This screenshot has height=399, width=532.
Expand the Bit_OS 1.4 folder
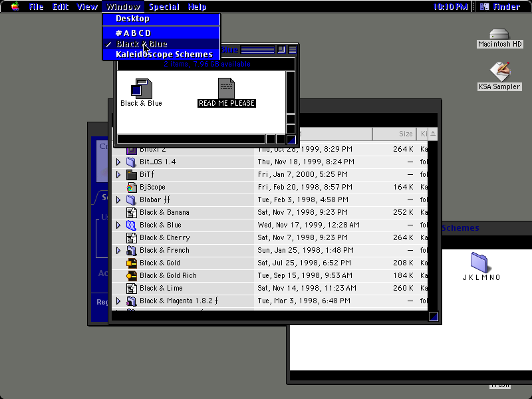point(118,162)
